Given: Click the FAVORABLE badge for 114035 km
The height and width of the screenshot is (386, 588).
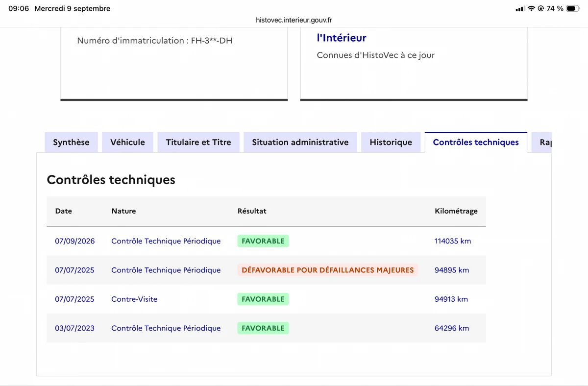Looking at the screenshot, I should click(x=263, y=241).
